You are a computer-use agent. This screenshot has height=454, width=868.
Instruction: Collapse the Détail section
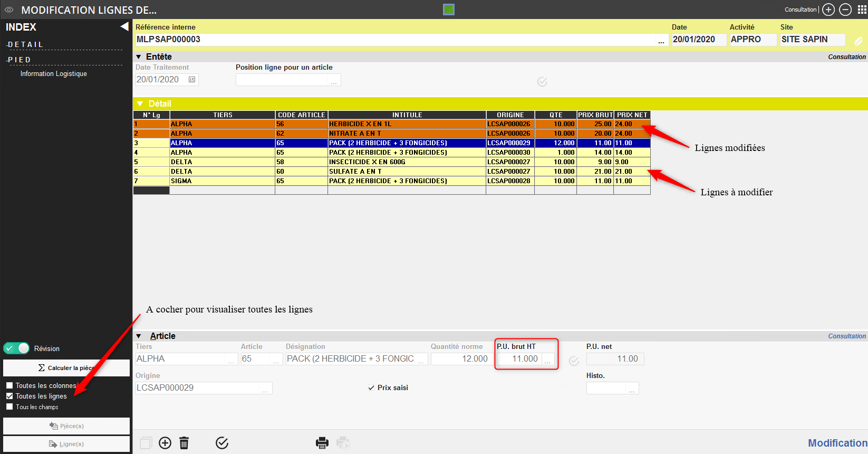[x=140, y=103]
